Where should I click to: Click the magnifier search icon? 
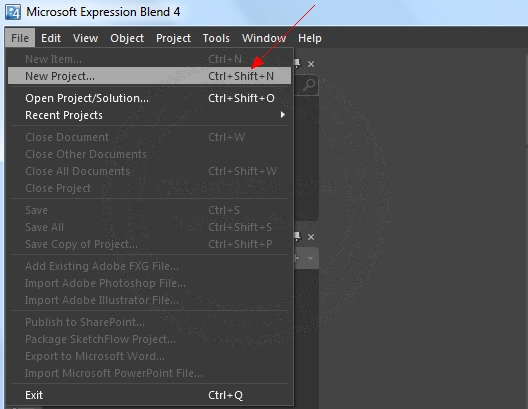click(x=309, y=86)
